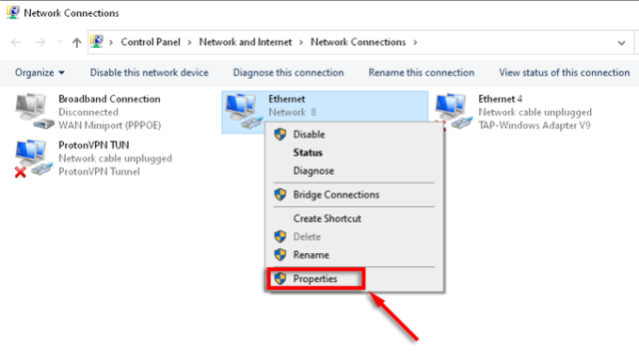Click the Forward arrow navigation icon
Viewport: 639px width, 364px height.
click(x=40, y=42)
